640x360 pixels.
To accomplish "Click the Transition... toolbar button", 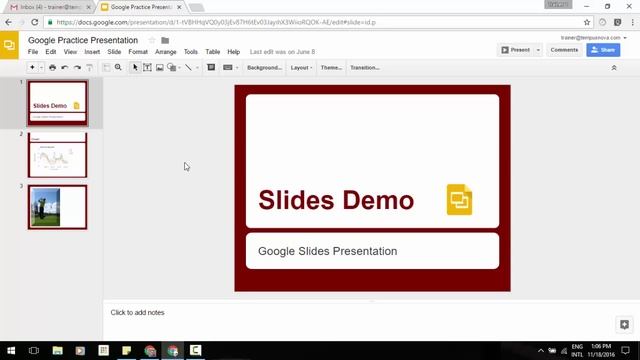I will tap(365, 68).
